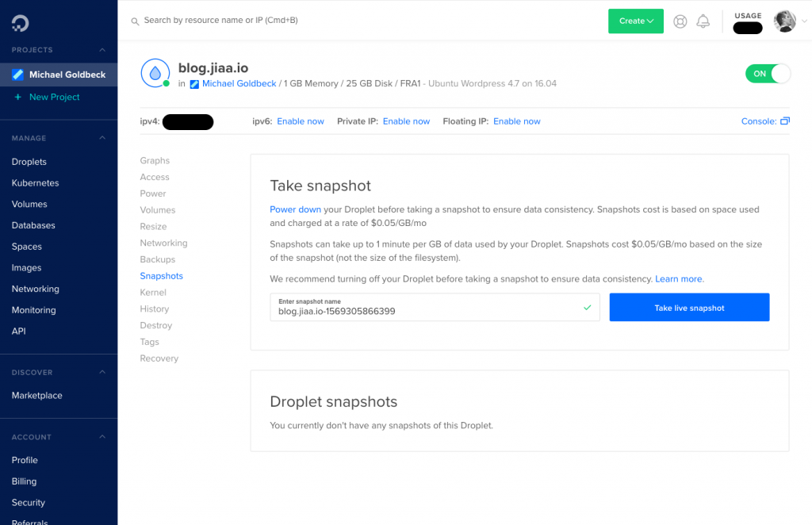Start a New Project
This screenshot has width=812, height=525.
coord(55,97)
